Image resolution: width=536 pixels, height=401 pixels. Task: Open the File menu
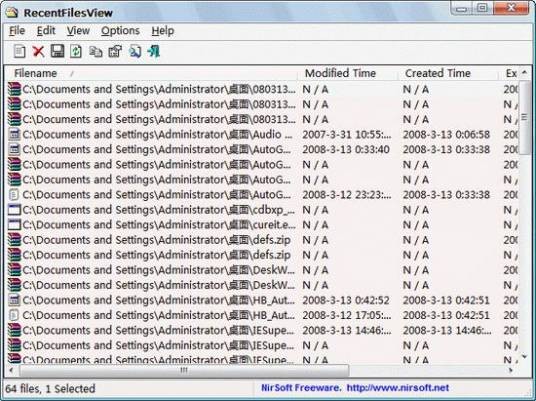[x=17, y=31]
